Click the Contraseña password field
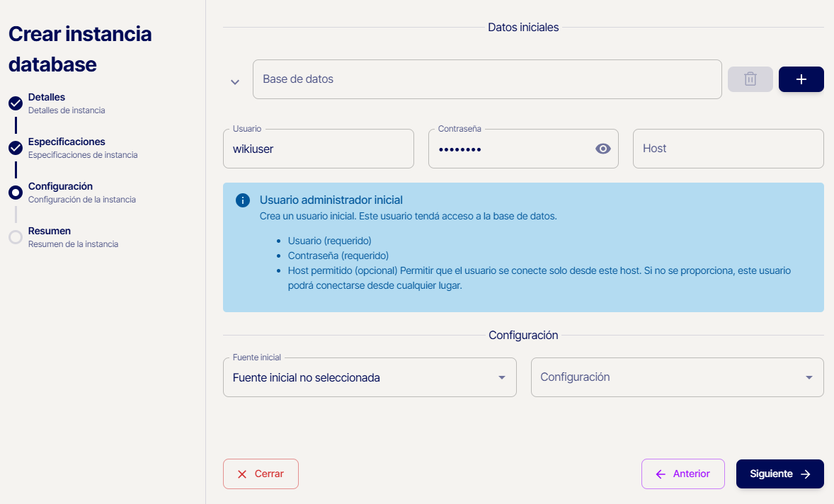This screenshot has height=504, width=834. click(x=510, y=149)
